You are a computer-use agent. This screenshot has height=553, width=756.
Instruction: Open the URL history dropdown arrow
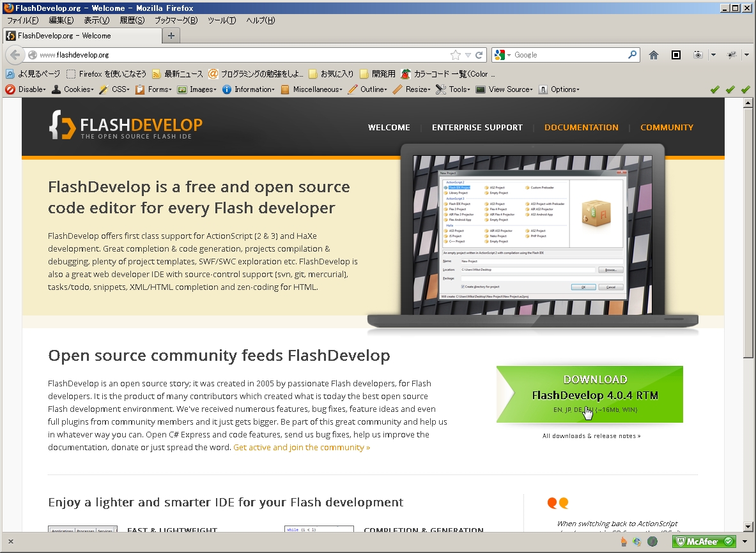click(x=468, y=55)
